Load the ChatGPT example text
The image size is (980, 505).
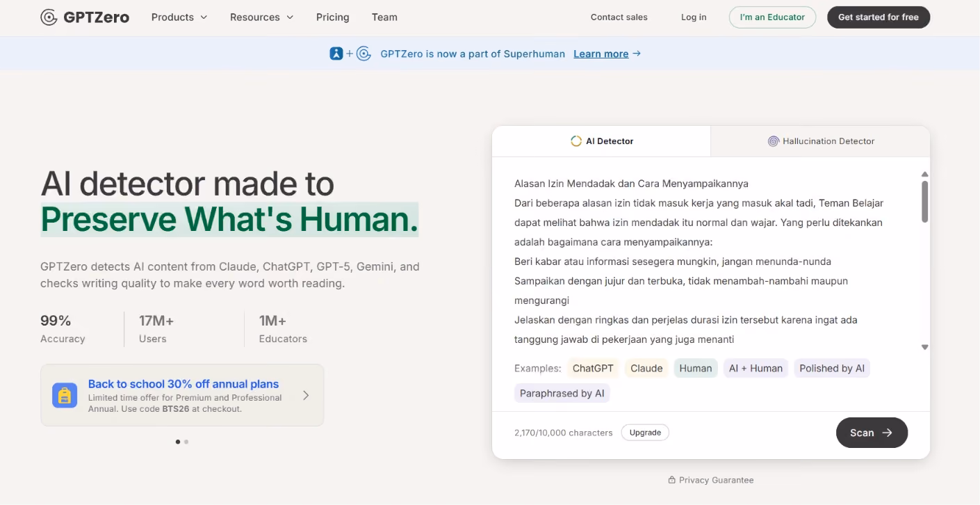(593, 369)
